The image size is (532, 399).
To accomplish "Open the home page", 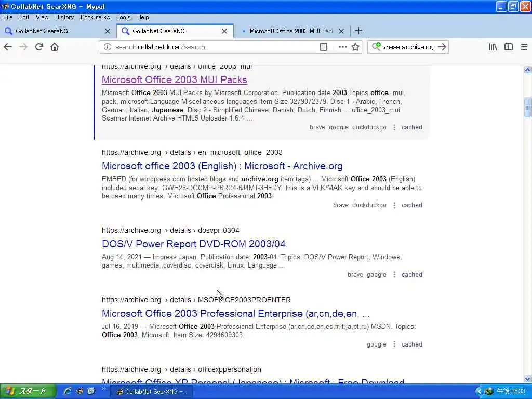I will [x=55, y=47].
